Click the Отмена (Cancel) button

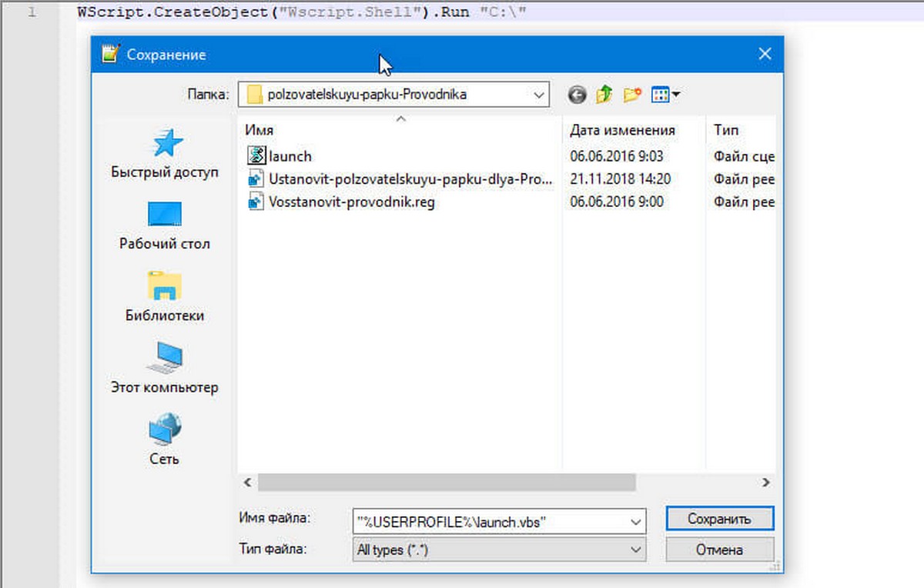pos(719,550)
